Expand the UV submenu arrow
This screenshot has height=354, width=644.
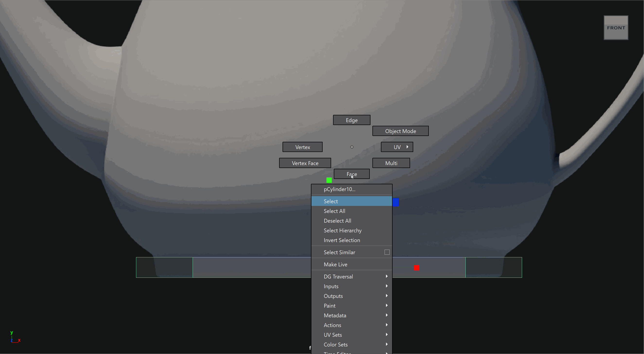(407, 147)
